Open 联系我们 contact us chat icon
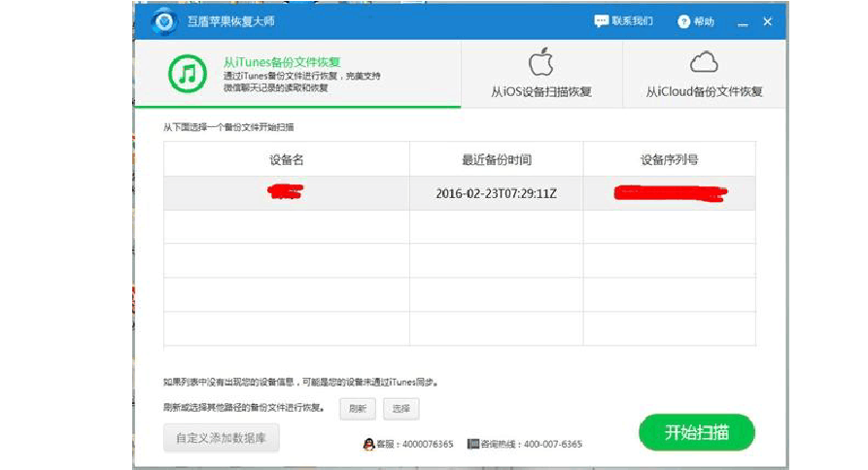The width and height of the screenshot is (868, 470). coord(601,21)
